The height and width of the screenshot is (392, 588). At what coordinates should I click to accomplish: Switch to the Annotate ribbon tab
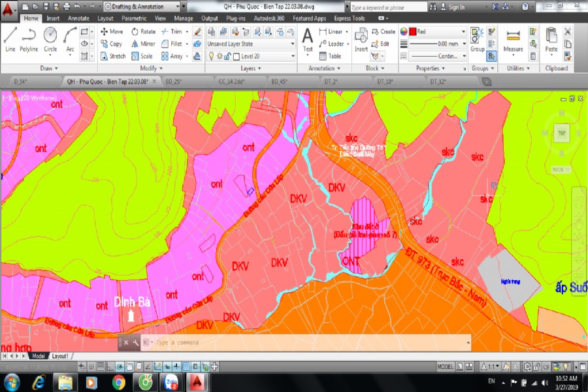pos(78,18)
